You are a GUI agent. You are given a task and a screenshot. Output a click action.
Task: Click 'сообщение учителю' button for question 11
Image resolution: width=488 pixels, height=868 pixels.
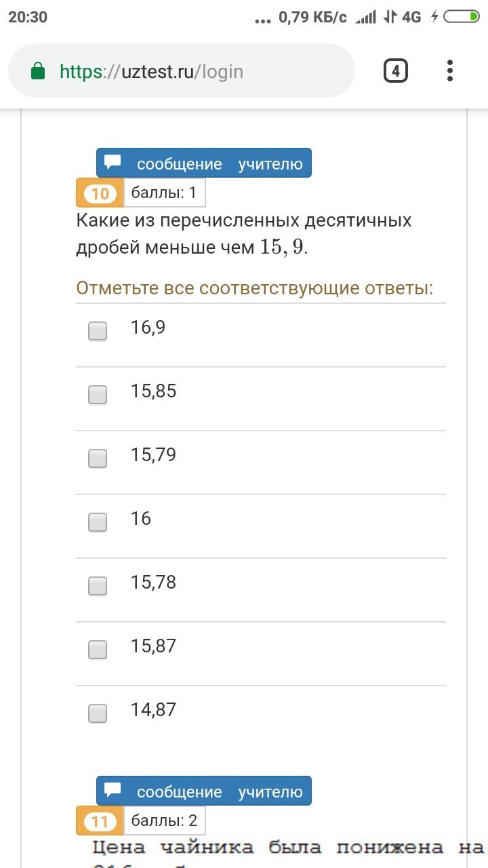coord(204,791)
